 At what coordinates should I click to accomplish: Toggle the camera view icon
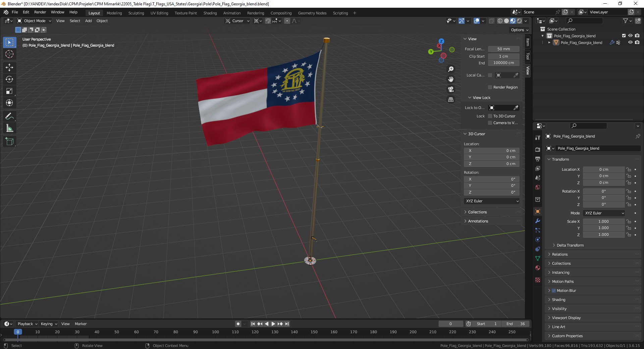[x=451, y=89]
